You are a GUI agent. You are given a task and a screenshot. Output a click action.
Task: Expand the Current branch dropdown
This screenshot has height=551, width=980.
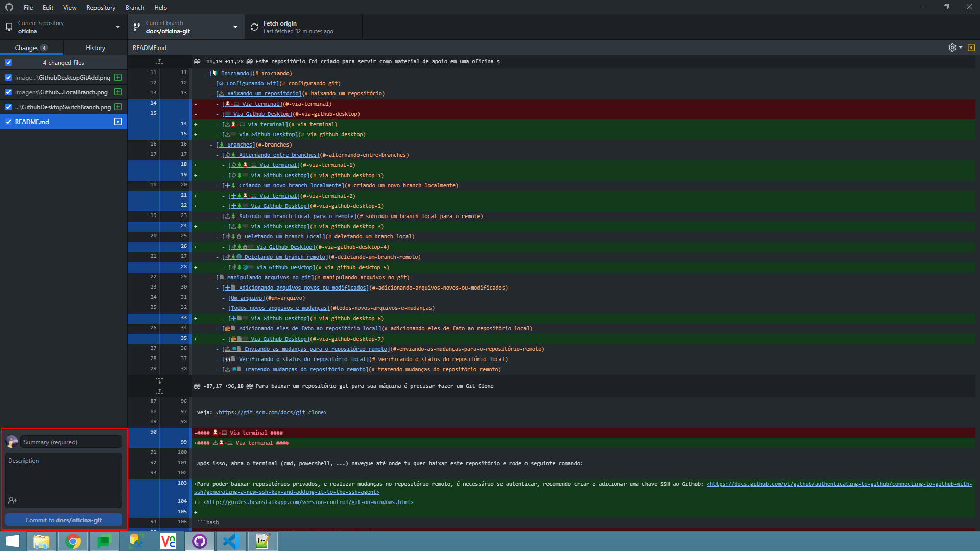tap(186, 27)
